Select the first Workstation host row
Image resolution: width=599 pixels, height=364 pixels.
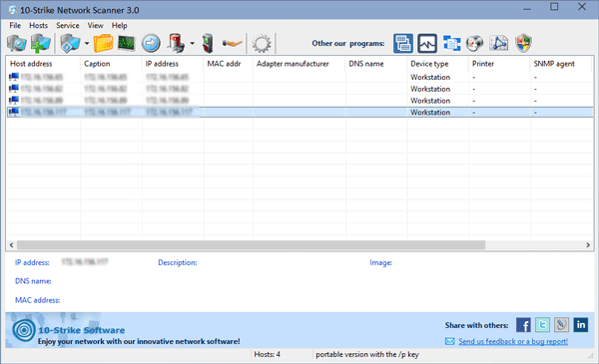pyautogui.click(x=299, y=77)
